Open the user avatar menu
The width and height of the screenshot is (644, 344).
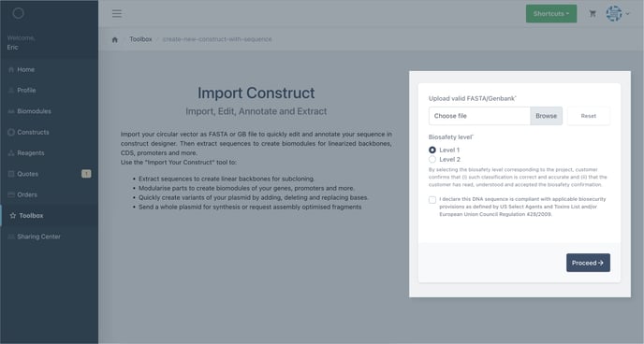pyautogui.click(x=614, y=13)
